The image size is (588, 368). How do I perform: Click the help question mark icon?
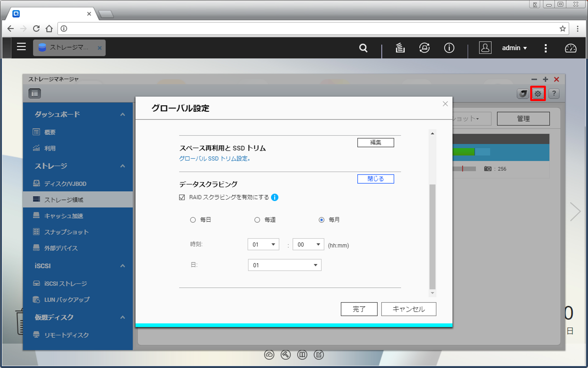coord(554,94)
